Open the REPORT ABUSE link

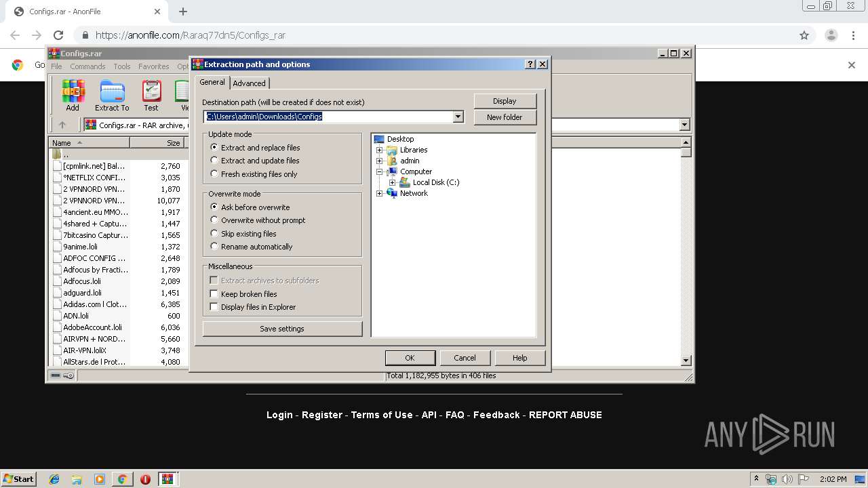pos(566,415)
